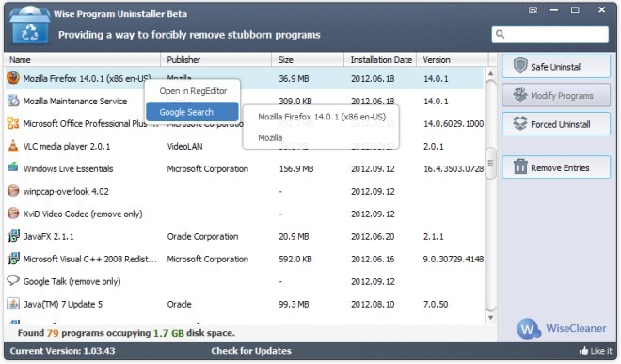Check for Updates in the status bar
621x364 pixels.
[251, 351]
